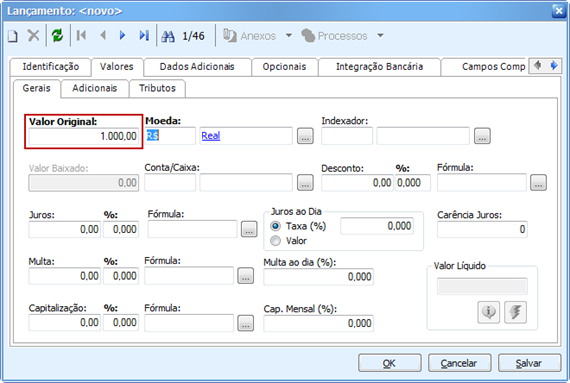The width and height of the screenshot is (570, 383).
Task: Switch to Integração Bancária tab
Action: pos(379,67)
